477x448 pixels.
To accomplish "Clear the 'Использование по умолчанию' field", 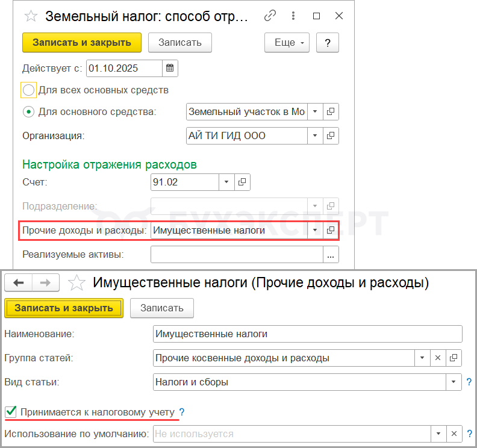I will pyautogui.click(x=454, y=434).
